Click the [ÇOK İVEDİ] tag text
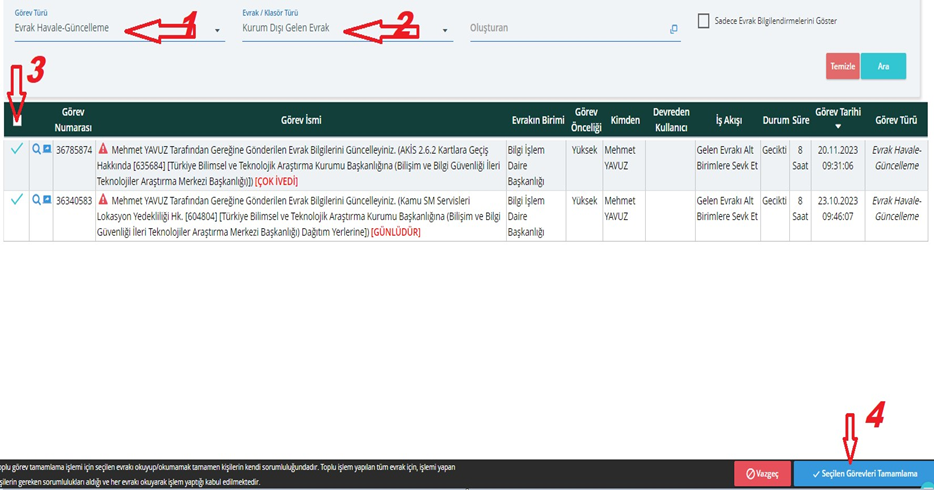Viewport: 934px width, 490px height. pos(276,181)
